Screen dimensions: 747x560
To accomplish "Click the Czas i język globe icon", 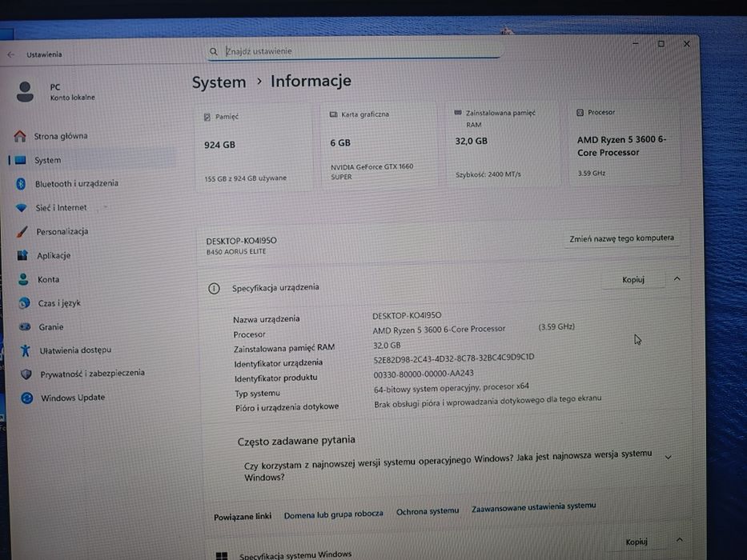I will [x=24, y=303].
